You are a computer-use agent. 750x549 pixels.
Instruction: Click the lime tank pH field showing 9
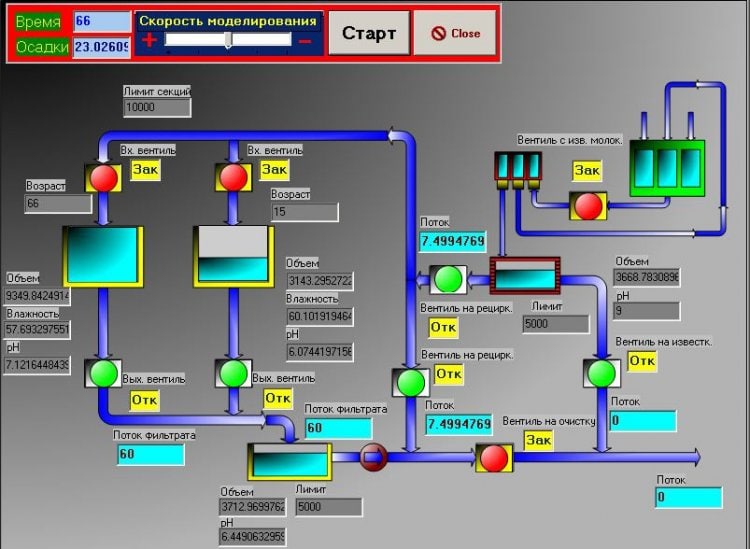point(647,311)
